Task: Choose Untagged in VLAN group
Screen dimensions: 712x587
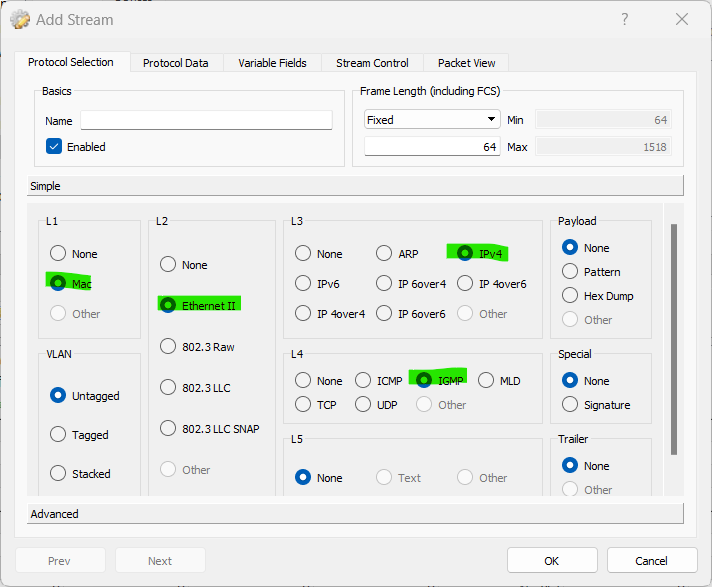Action: 84,395
